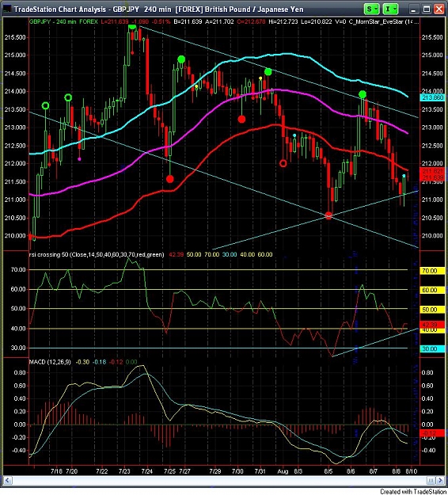Click the red 42.39 RSI axis tag

(433, 324)
